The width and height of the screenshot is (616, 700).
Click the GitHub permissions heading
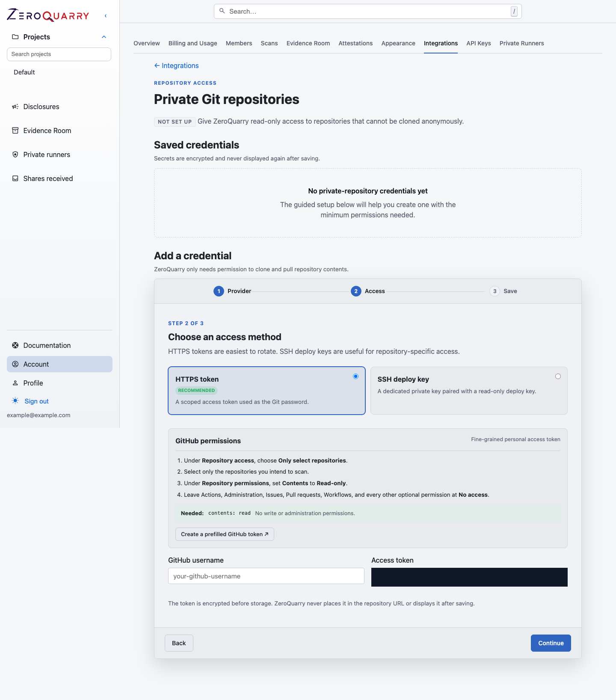208,441
